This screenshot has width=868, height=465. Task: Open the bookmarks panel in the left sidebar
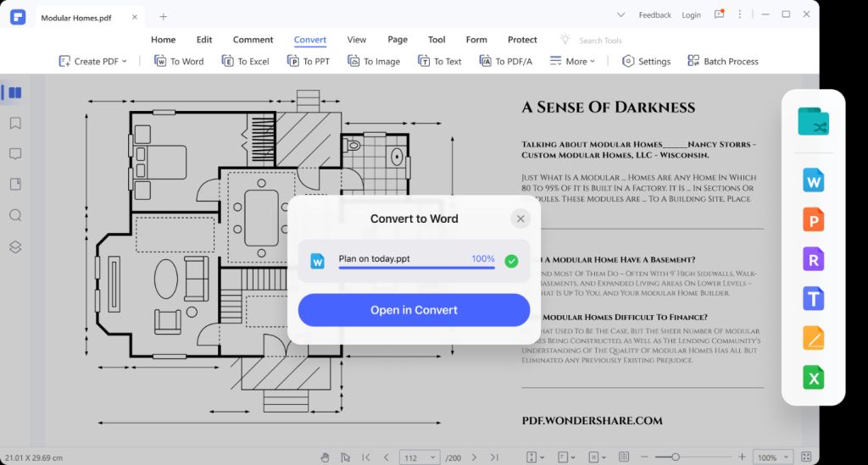click(x=15, y=124)
